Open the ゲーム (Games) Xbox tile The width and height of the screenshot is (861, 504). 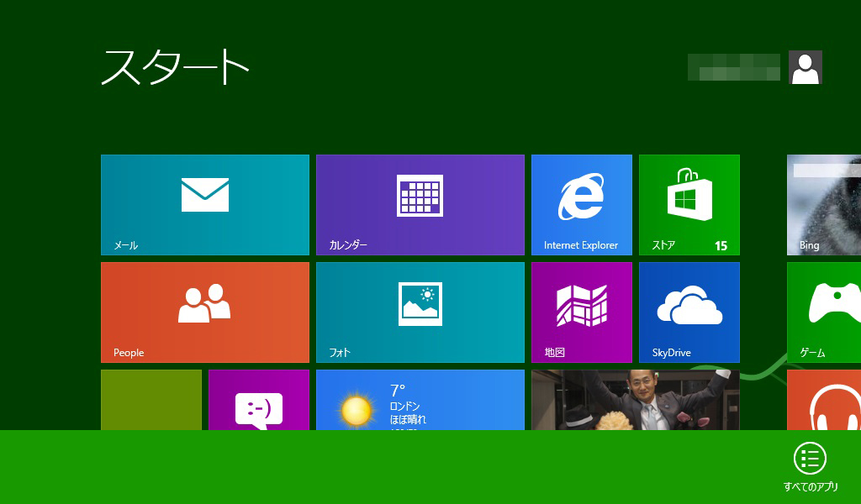[x=824, y=312]
